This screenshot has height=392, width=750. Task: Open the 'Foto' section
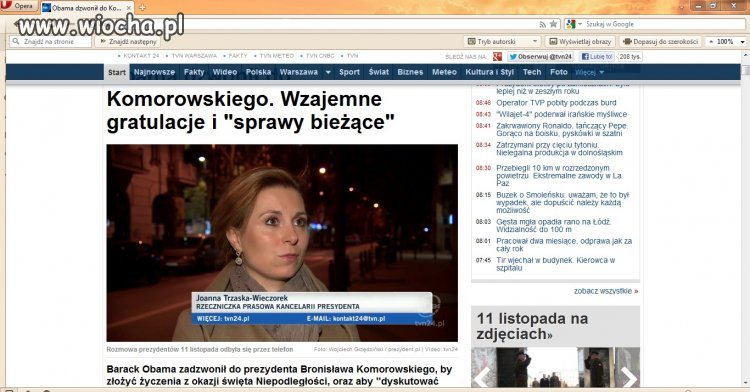(558, 72)
